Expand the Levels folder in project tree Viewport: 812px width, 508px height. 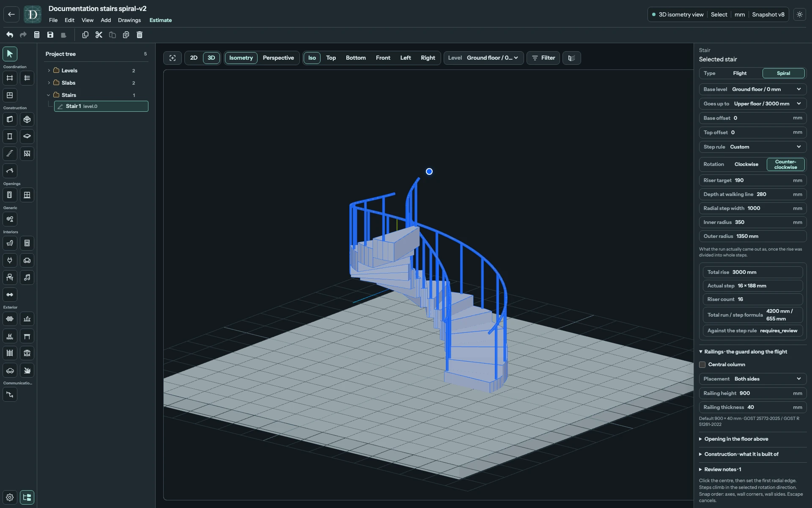pos(49,71)
